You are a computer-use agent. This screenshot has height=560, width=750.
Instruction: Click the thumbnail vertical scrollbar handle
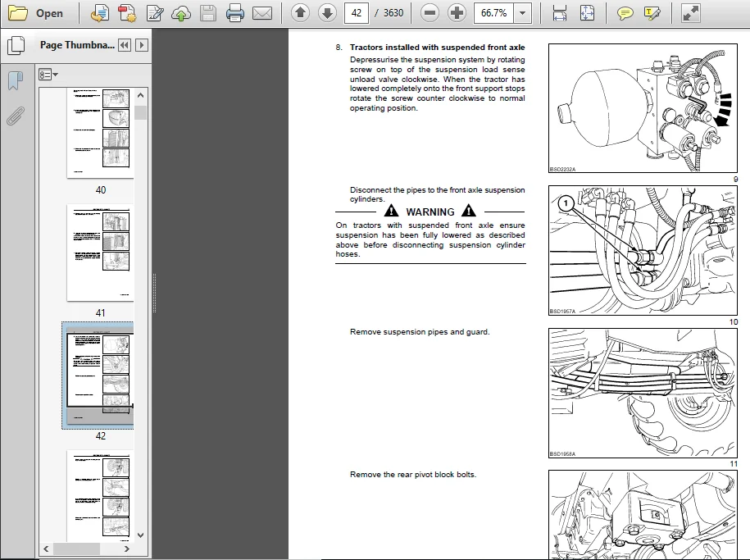[141, 113]
